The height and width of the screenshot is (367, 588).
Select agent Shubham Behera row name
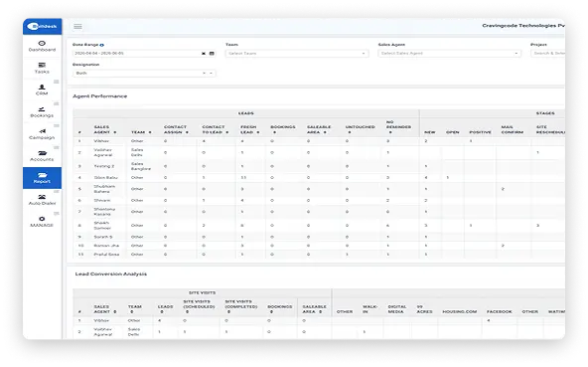(x=104, y=189)
